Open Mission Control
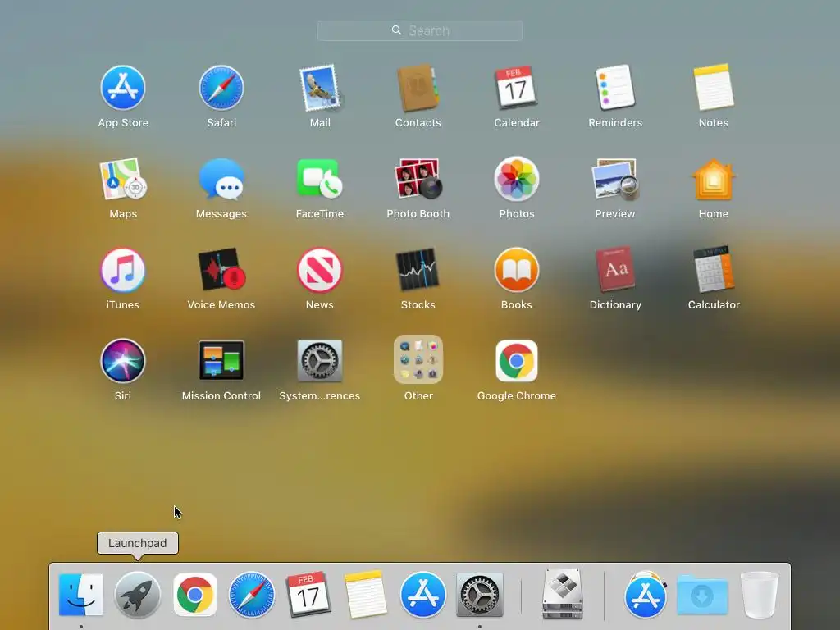This screenshot has height=630, width=840. (221, 361)
